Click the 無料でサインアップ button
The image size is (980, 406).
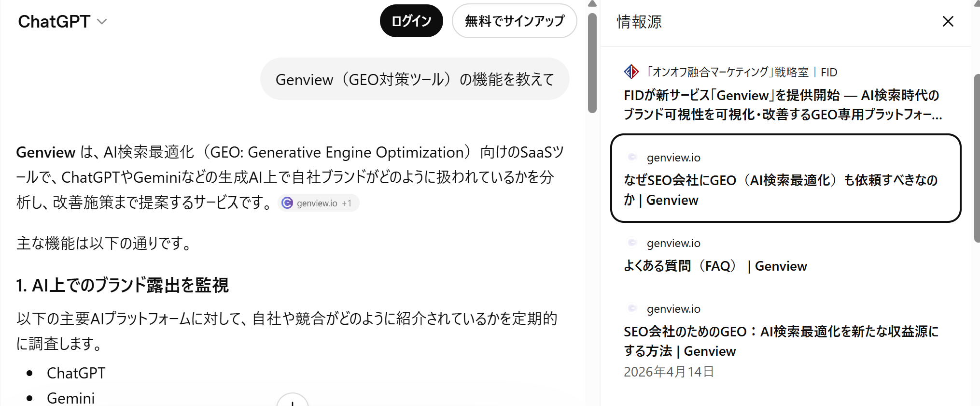[x=514, y=21]
